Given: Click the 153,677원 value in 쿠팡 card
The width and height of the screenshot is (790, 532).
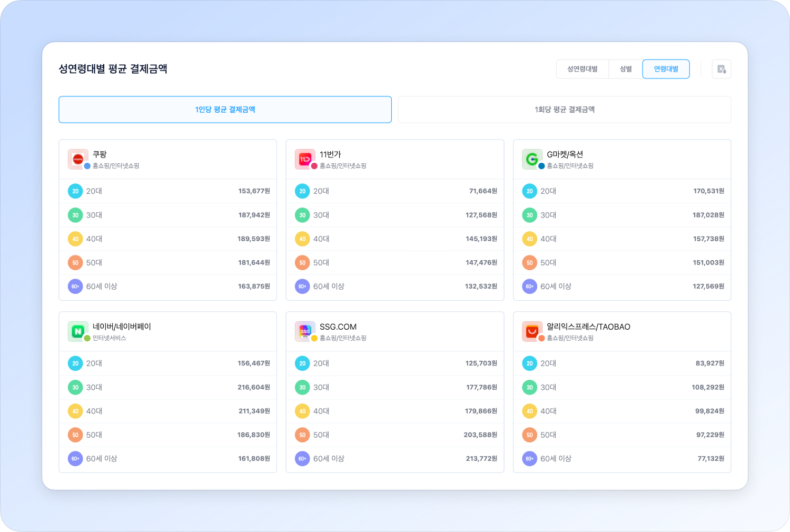Looking at the screenshot, I should click(254, 191).
